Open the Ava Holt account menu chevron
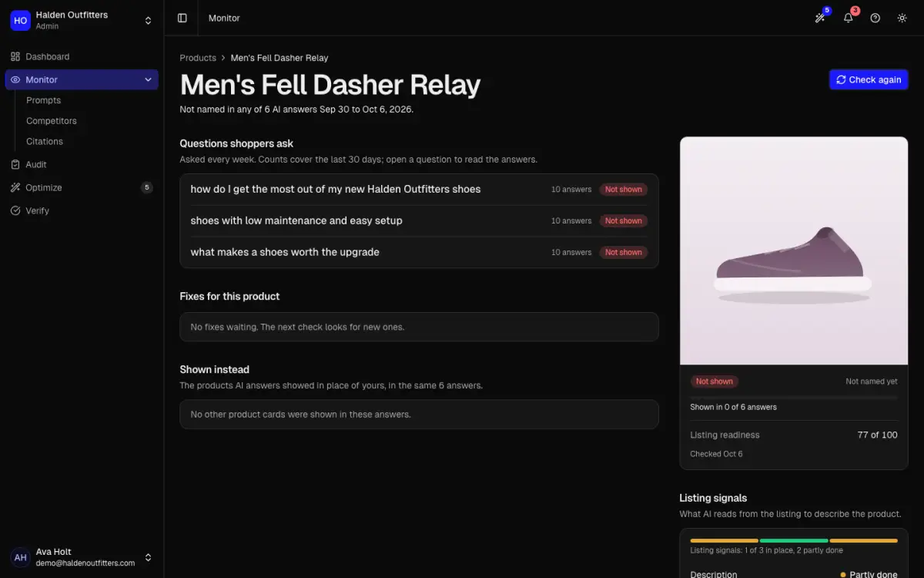The height and width of the screenshot is (578, 924). coord(148,557)
